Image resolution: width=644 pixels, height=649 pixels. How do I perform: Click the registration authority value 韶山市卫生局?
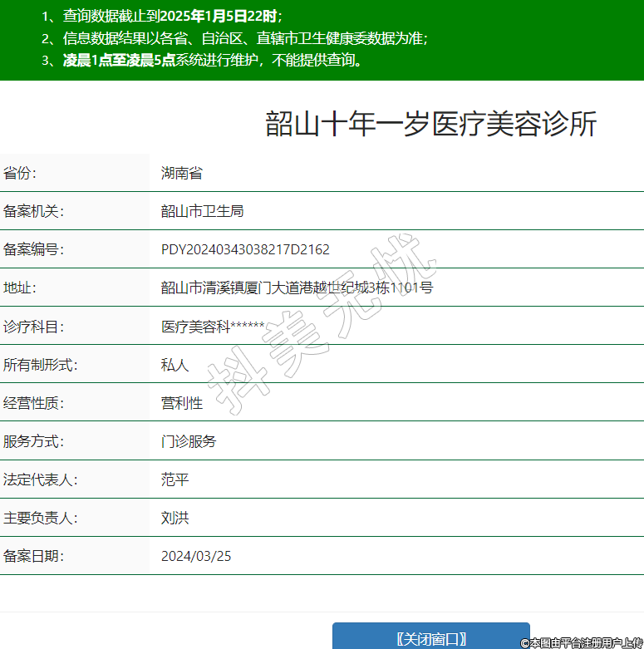tap(202, 211)
